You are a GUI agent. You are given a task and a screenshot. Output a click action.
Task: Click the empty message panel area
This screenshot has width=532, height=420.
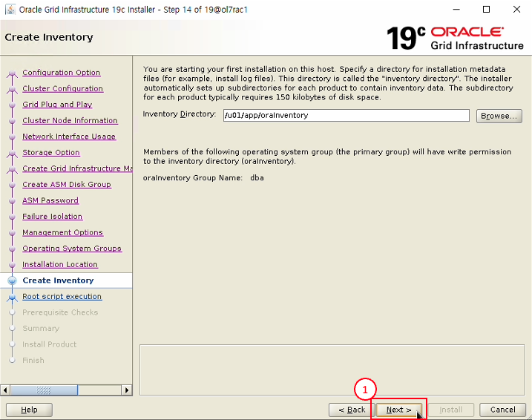coord(332,370)
